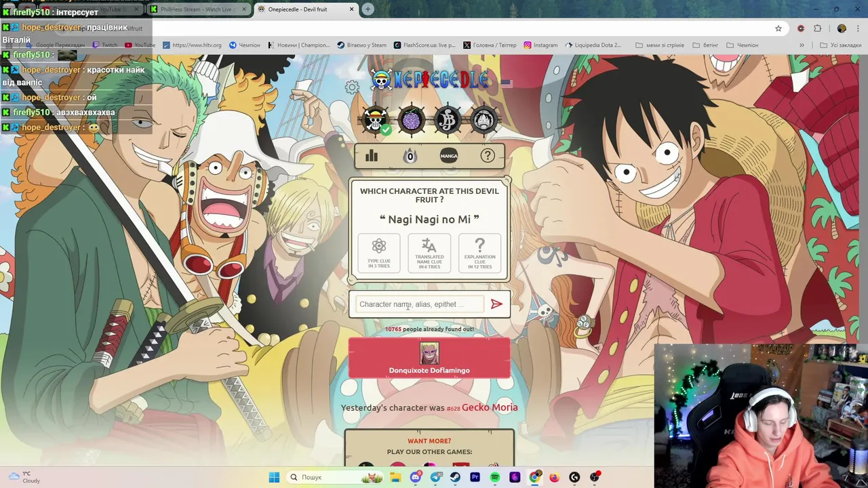Open the Вітаємо у Steam bookmark
The image size is (868, 488).
click(x=361, y=45)
